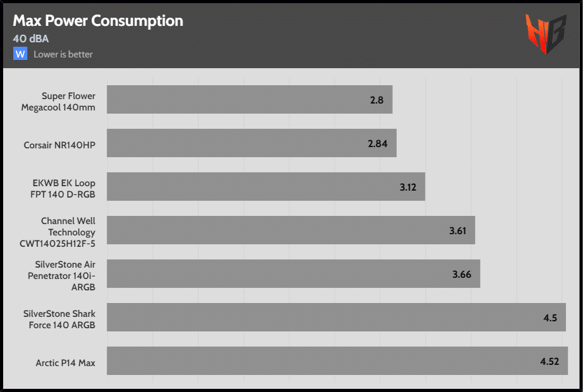The height and width of the screenshot is (392, 583).
Task: Select the EKWB EK Loop FPT 140 bar
Action: 266,187
